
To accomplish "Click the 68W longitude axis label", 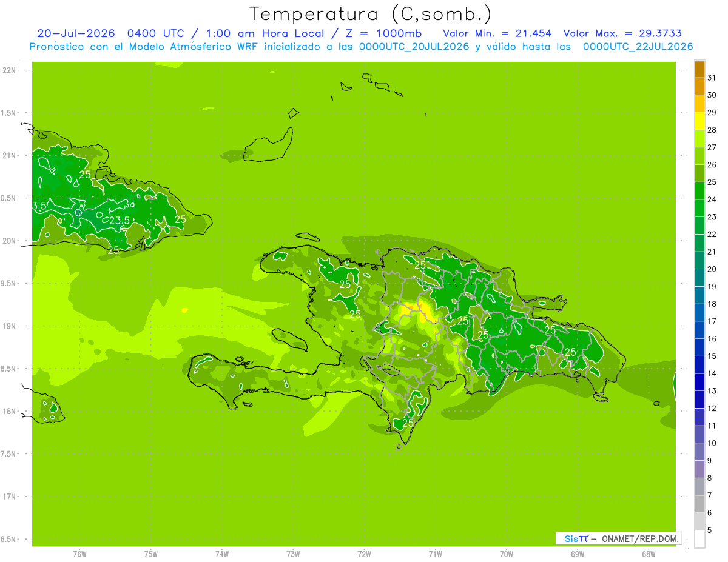I will coord(648,554).
